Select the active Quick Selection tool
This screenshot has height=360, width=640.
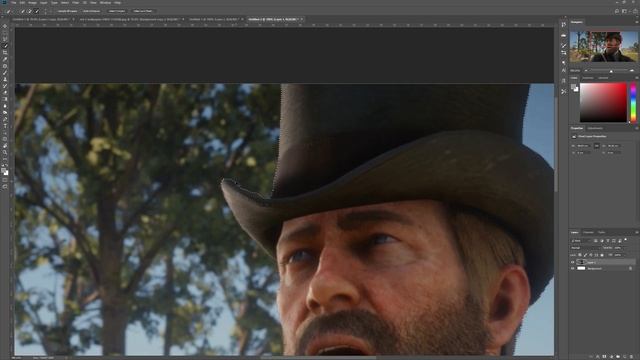[5, 46]
